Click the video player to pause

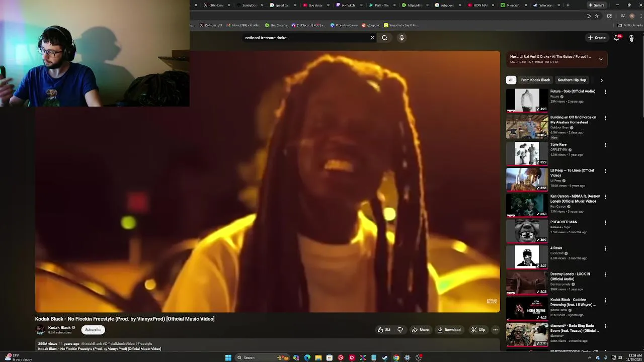pos(268,182)
